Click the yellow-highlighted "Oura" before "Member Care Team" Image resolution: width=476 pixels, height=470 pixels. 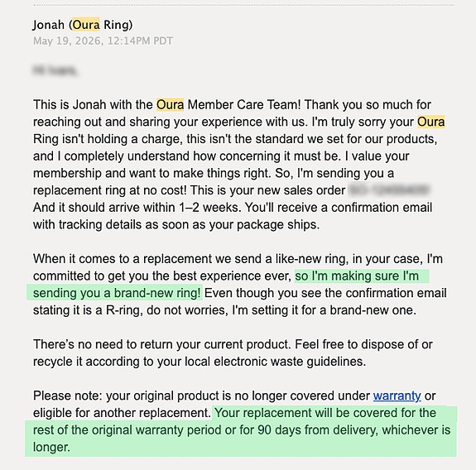pos(170,105)
